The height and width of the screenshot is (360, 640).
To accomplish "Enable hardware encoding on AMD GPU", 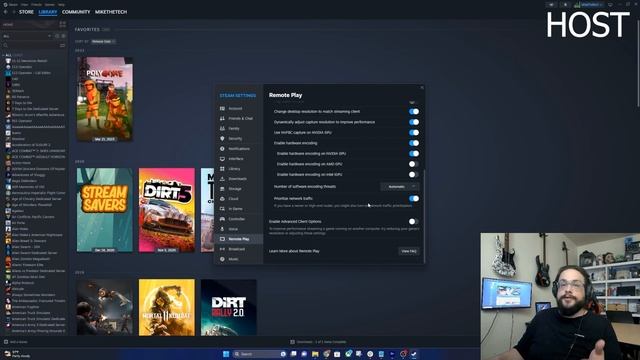I will 414,164.
